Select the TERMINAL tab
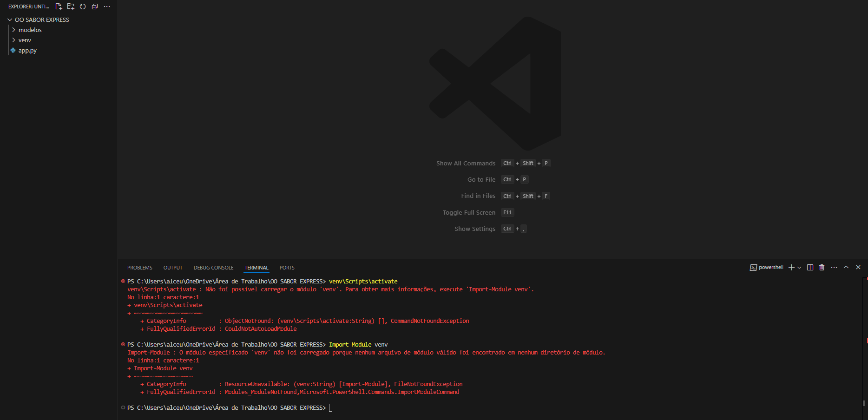The image size is (868, 420). tap(256, 268)
